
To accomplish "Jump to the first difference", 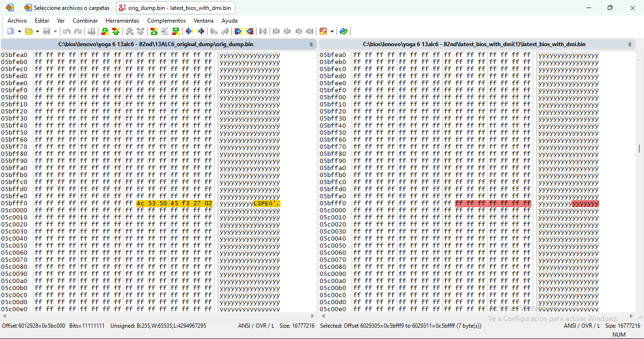I will pyautogui.click(x=154, y=32).
